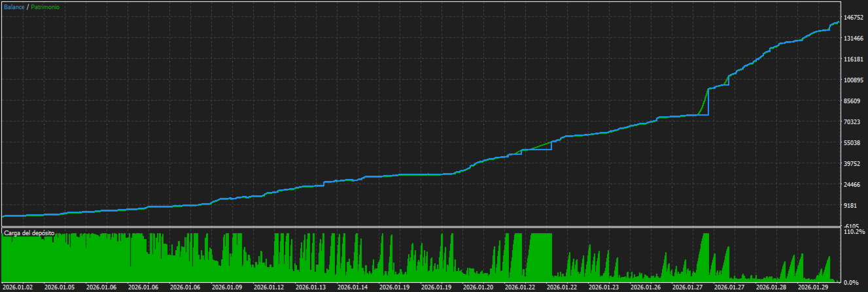Viewport: 868px width, 292px height.
Task: Click the 2026.01.20 date label
Action: click(x=477, y=287)
